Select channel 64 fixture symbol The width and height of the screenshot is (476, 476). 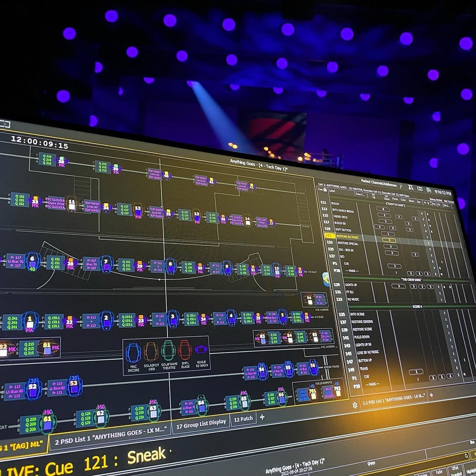[201, 405]
